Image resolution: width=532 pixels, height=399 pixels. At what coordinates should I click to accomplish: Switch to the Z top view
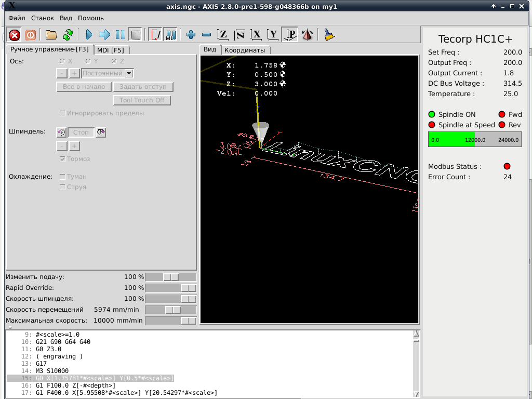coord(223,35)
